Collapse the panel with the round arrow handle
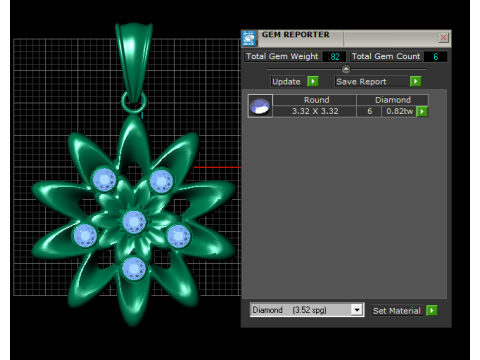480x360 pixels. point(346,69)
